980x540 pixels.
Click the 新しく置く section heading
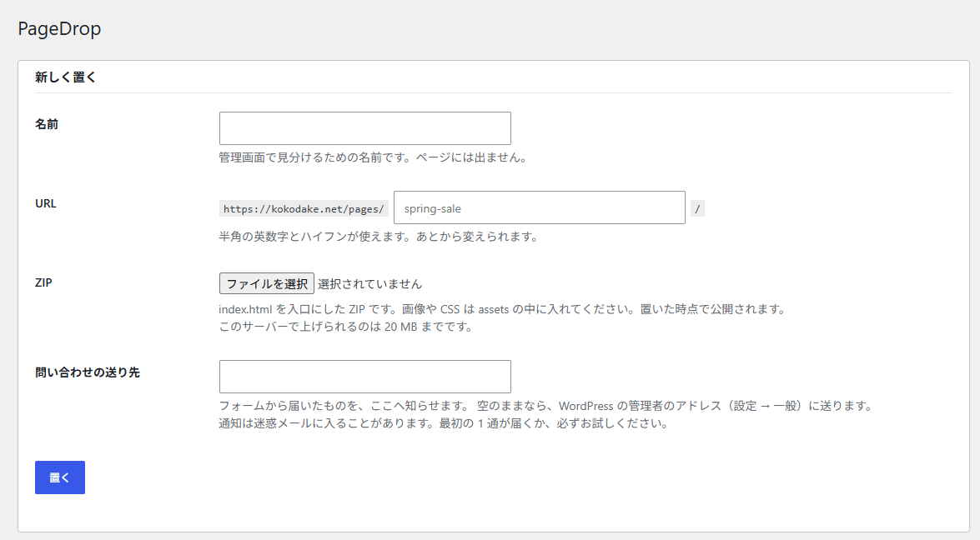[x=66, y=77]
